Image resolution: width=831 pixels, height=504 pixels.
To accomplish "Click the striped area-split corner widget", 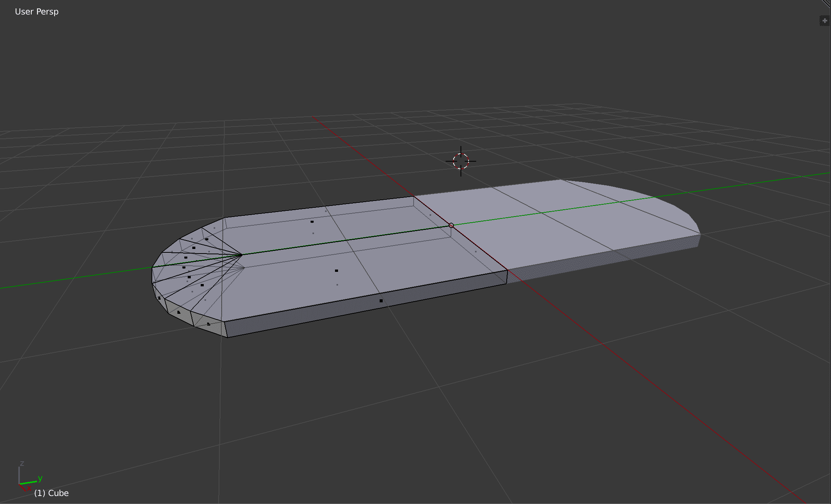I will [827, 3].
